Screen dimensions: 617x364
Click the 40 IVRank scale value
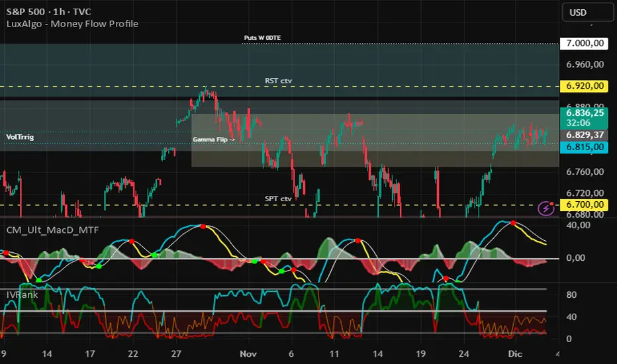(x=571, y=317)
